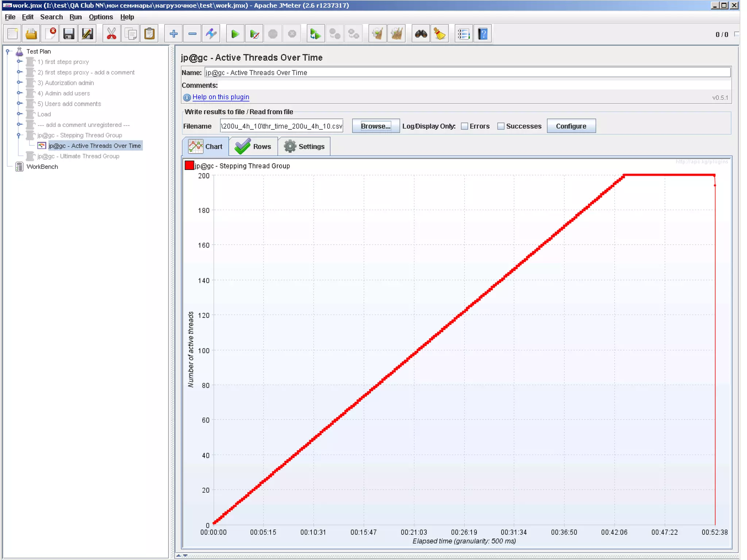Screen dimensions: 747x560
Task: Click the Open folder toolbar icon
Action: 31,34
